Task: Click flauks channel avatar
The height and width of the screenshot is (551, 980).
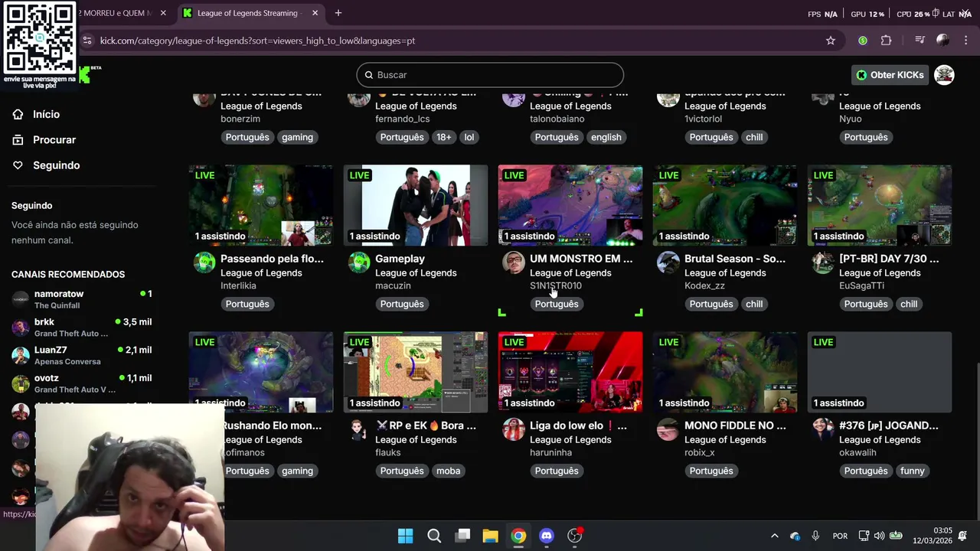Action: click(359, 429)
